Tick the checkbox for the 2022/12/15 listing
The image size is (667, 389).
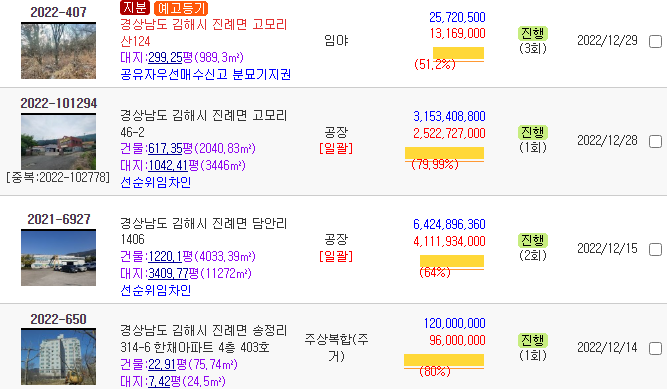click(655, 249)
